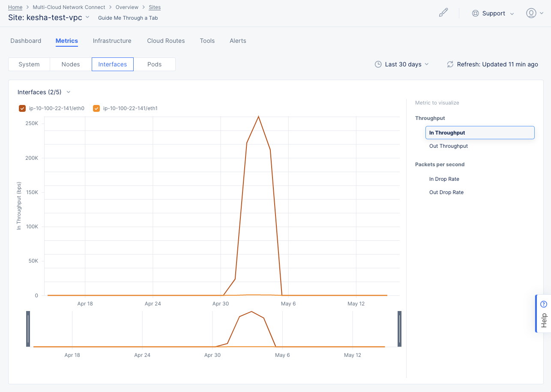
Task: Expand the Interfaces (2/5) selector
Action: [68, 92]
